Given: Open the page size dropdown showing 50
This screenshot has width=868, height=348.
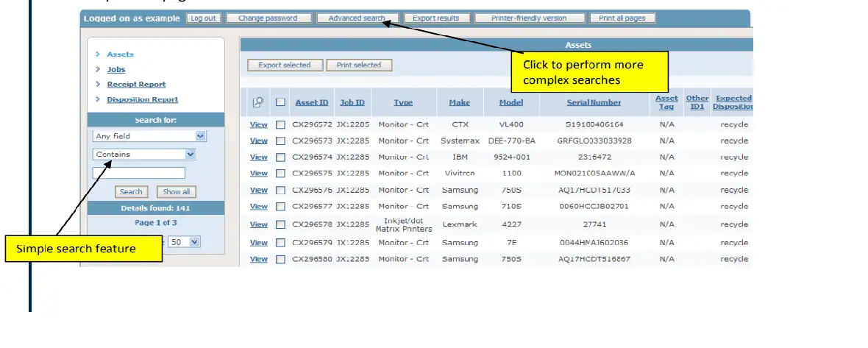Looking at the screenshot, I should coord(185,241).
